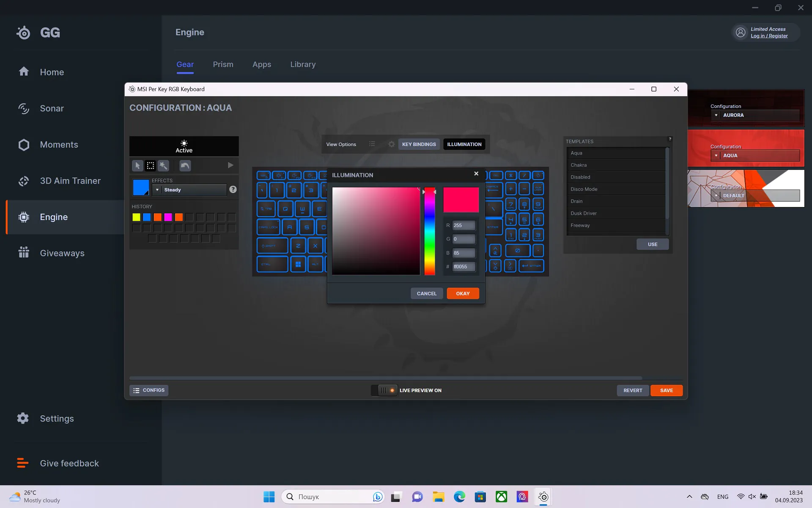Click the USE template button

[x=653, y=244]
